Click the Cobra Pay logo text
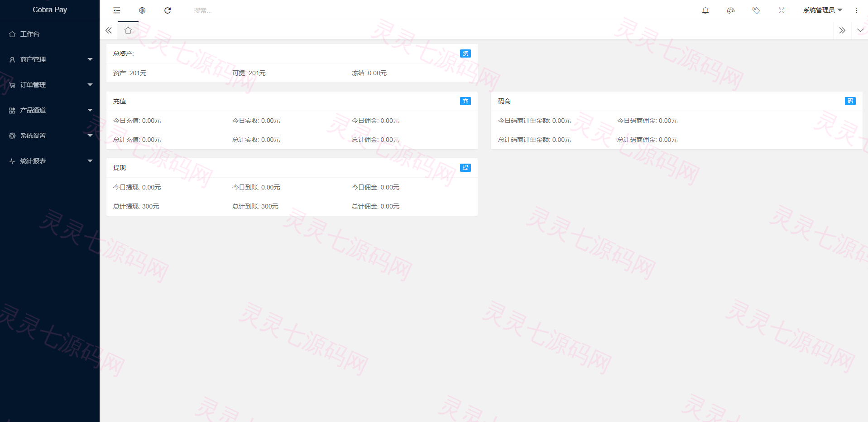Screen dimensions: 868x422 [x=50, y=10]
